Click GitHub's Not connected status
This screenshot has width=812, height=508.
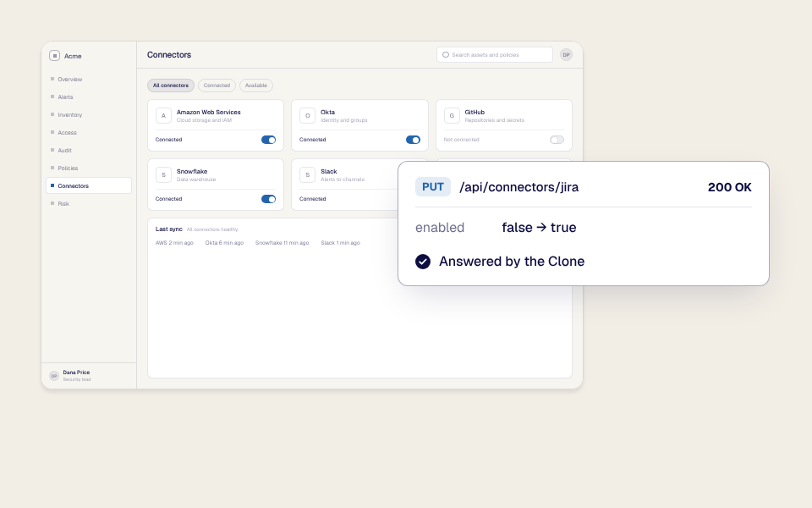462,140
